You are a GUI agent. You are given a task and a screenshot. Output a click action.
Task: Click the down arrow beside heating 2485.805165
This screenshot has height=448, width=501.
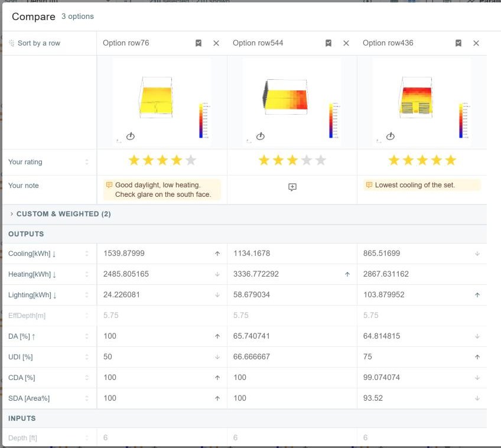point(217,274)
